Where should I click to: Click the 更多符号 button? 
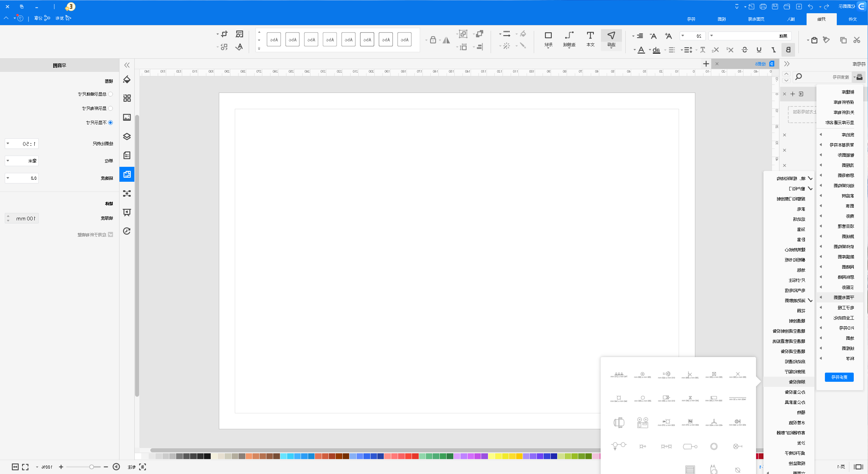(839, 377)
